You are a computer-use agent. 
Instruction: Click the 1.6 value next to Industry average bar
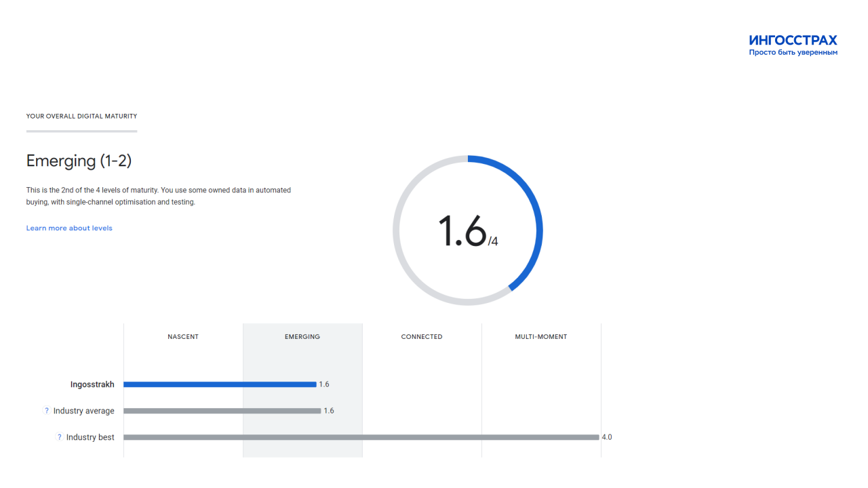[329, 411]
